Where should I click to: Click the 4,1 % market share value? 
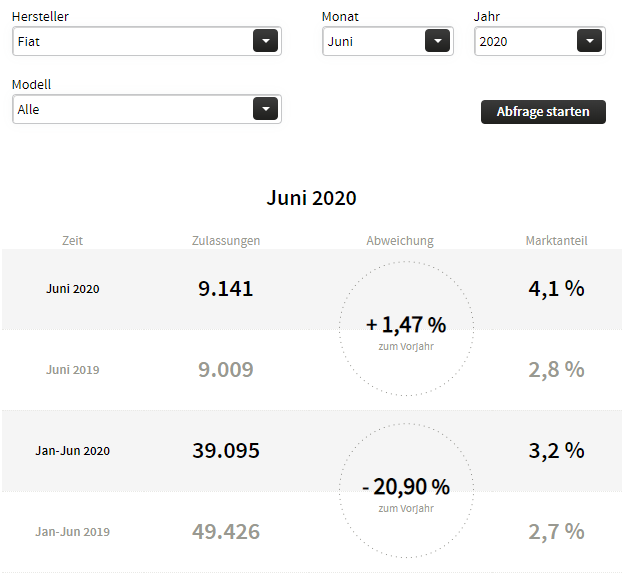pyautogui.click(x=556, y=289)
